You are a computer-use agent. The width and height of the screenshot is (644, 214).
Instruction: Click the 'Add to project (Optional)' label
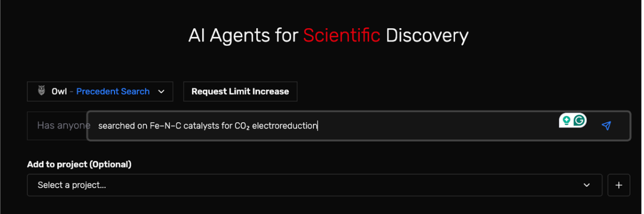(79, 164)
